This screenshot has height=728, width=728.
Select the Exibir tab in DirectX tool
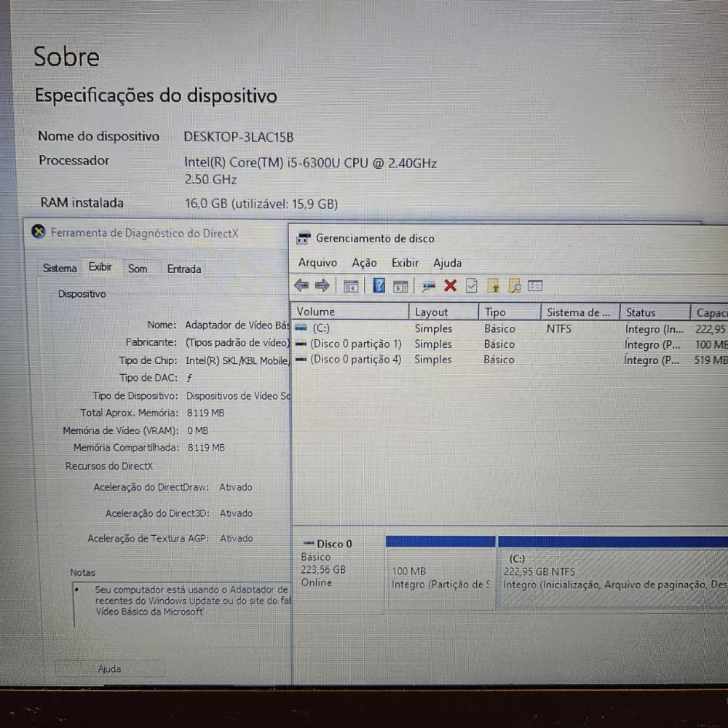[100, 267]
